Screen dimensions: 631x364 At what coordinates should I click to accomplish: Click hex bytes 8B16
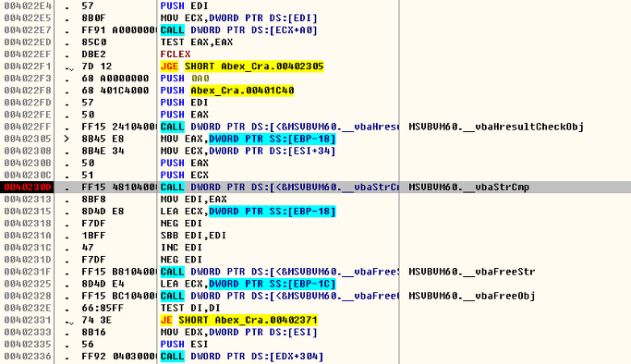pyautogui.click(x=93, y=332)
